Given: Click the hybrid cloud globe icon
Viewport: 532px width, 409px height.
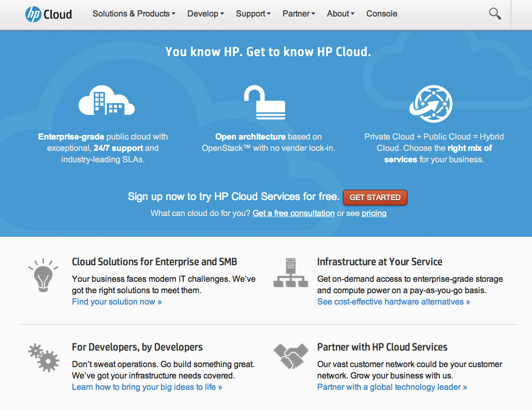Looking at the screenshot, I should click(x=431, y=104).
